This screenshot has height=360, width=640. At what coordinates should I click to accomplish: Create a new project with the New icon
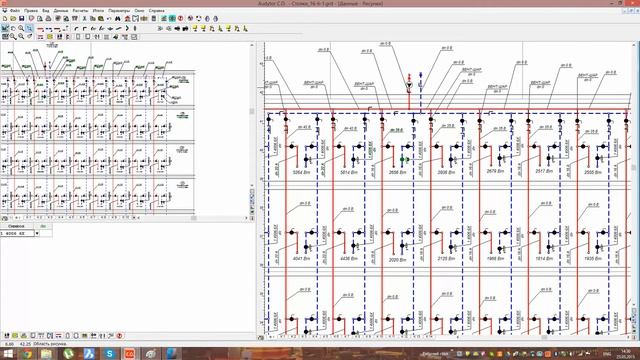click(x=5, y=18)
